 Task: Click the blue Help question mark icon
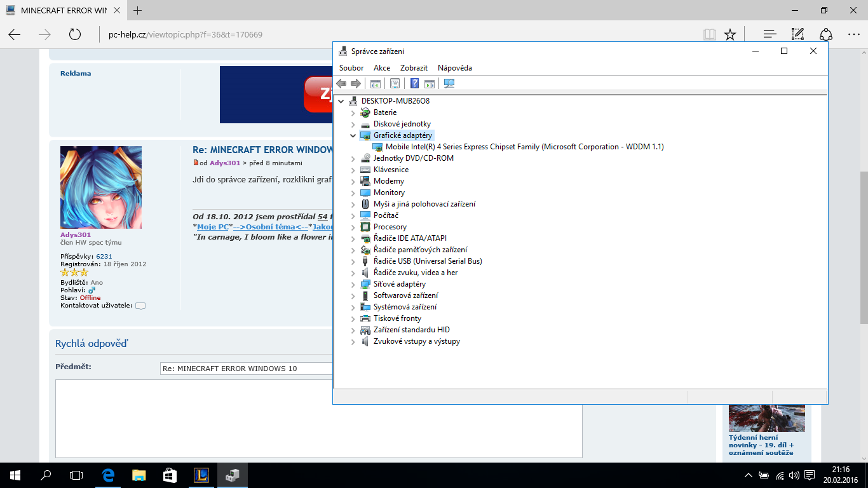414,83
